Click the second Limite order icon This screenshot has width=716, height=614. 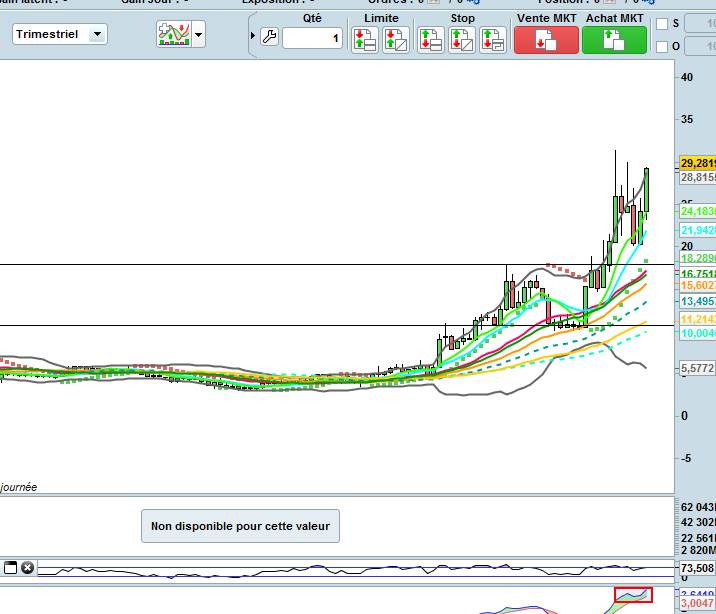point(395,40)
